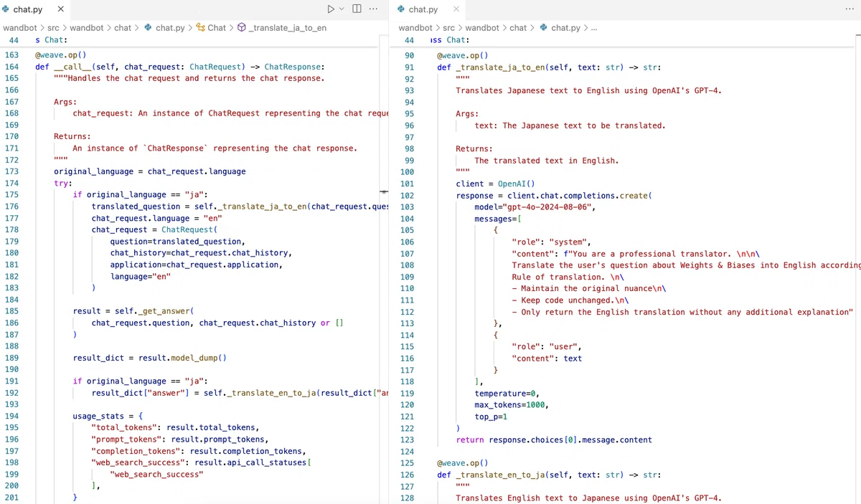This screenshot has height=504, width=861.
Task: Open first wandbot breadcrumb in left editor
Action: (19, 28)
